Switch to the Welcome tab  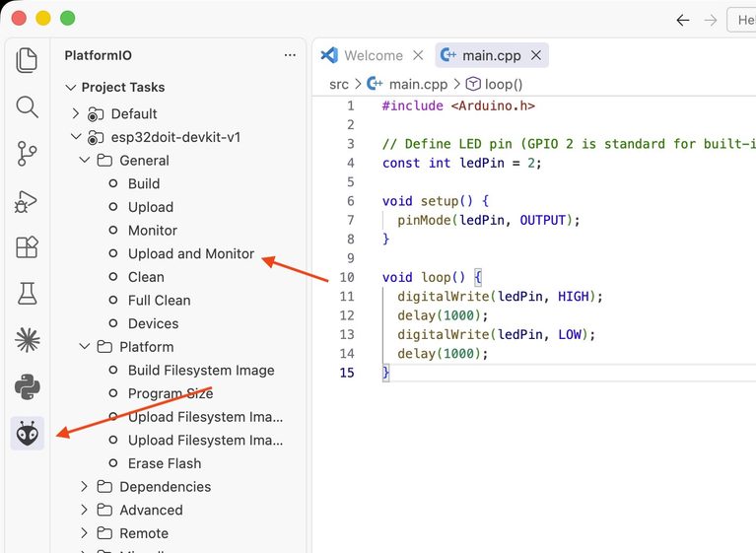[x=372, y=55]
